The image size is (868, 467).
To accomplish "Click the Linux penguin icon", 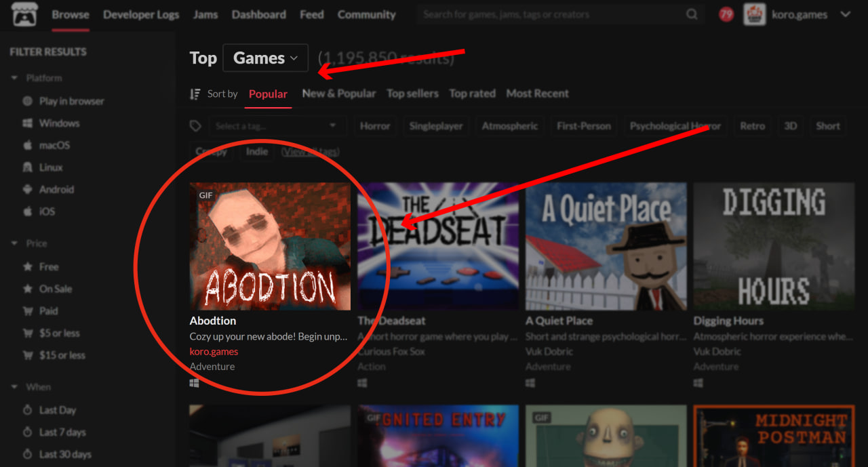I will (28, 167).
